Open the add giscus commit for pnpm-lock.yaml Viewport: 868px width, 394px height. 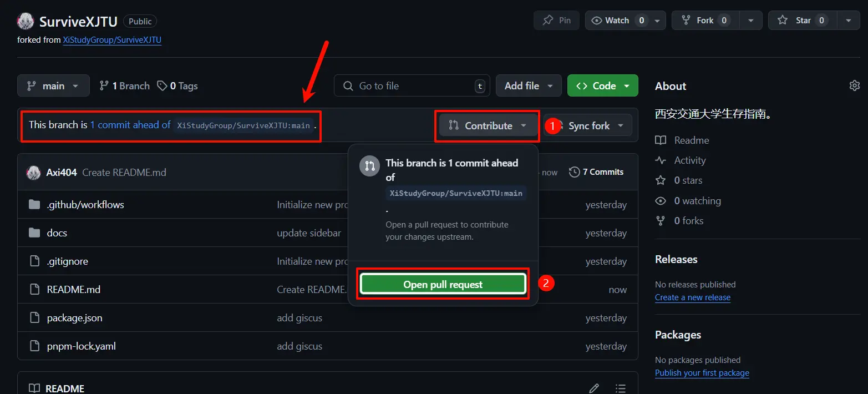[x=300, y=346]
